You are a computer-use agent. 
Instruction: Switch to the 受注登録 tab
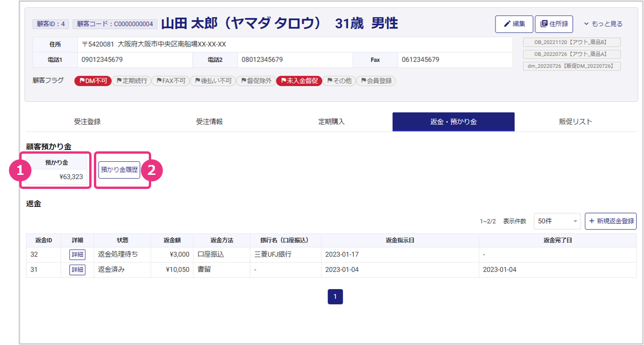click(87, 122)
